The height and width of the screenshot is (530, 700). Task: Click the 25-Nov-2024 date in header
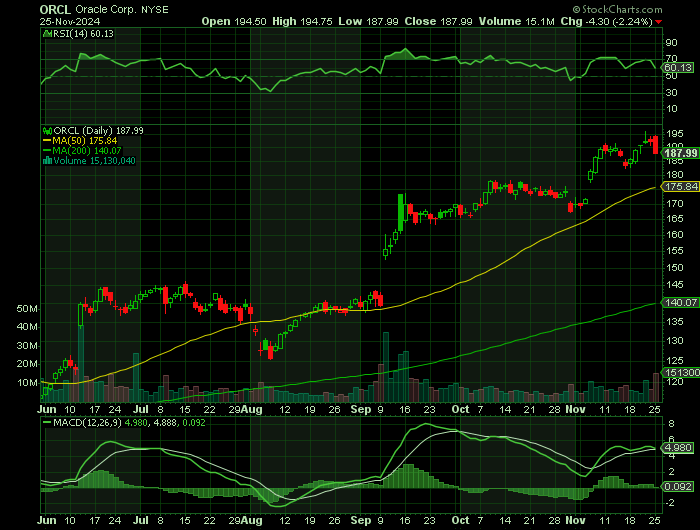pyautogui.click(x=70, y=21)
